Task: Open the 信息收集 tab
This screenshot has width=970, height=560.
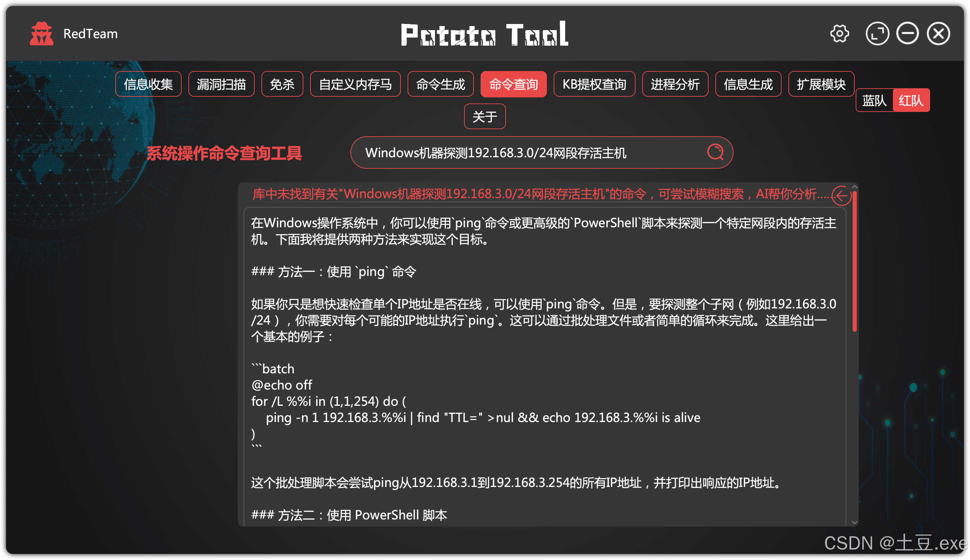Action: click(148, 84)
